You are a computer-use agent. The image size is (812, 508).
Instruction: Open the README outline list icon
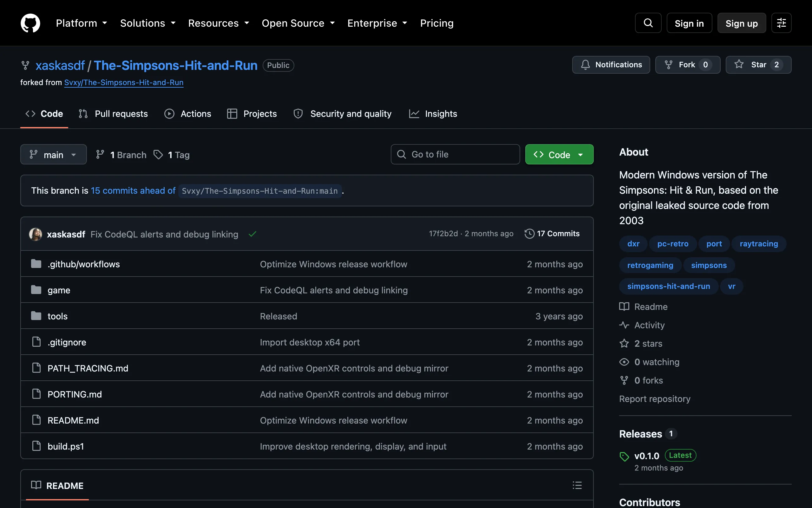[x=577, y=485]
